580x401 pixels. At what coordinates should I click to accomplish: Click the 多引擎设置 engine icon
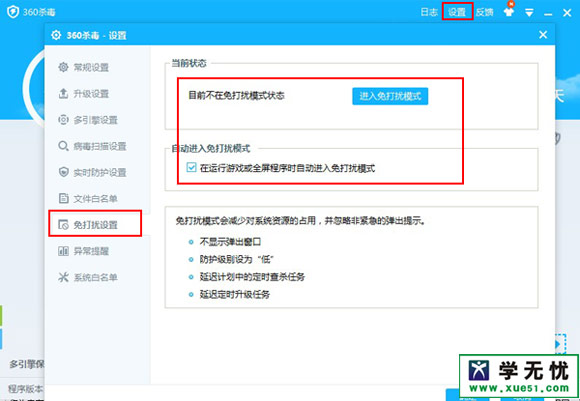click(x=63, y=119)
